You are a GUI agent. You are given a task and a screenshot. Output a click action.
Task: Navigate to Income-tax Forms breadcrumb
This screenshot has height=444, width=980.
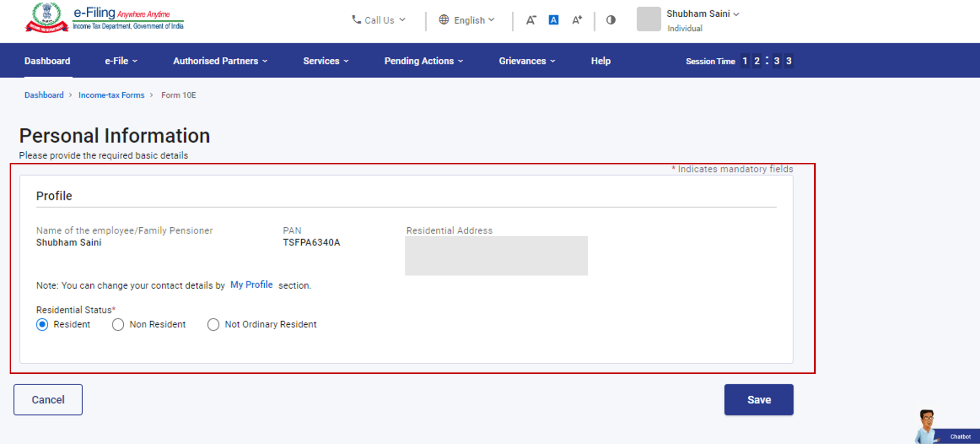pyautogui.click(x=111, y=95)
